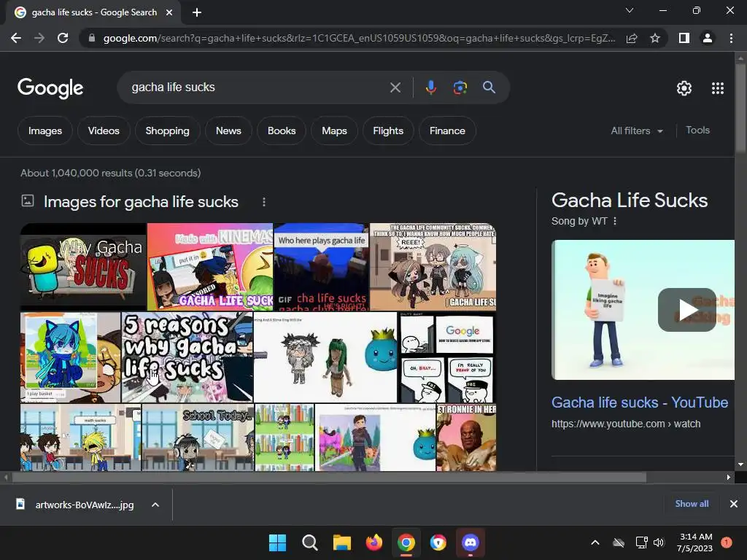Open Discord from taskbar
Image resolution: width=747 pixels, height=560 pixels.
[x=471, y=542]
